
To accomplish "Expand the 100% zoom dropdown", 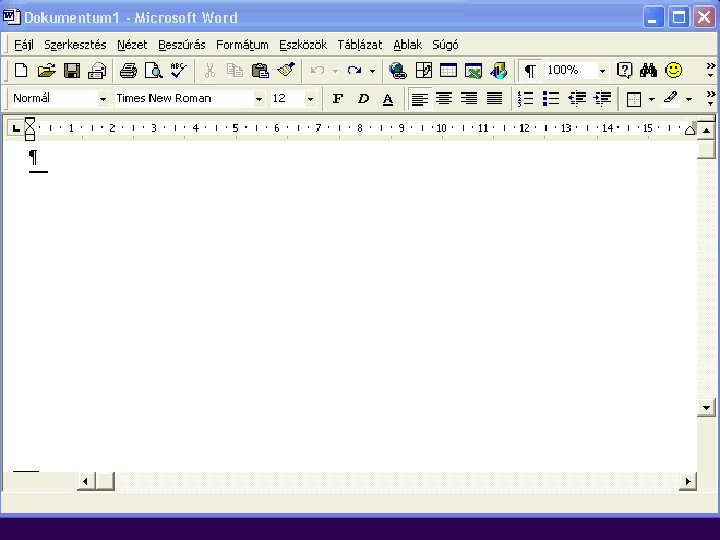I will click(x=602, y=71).
